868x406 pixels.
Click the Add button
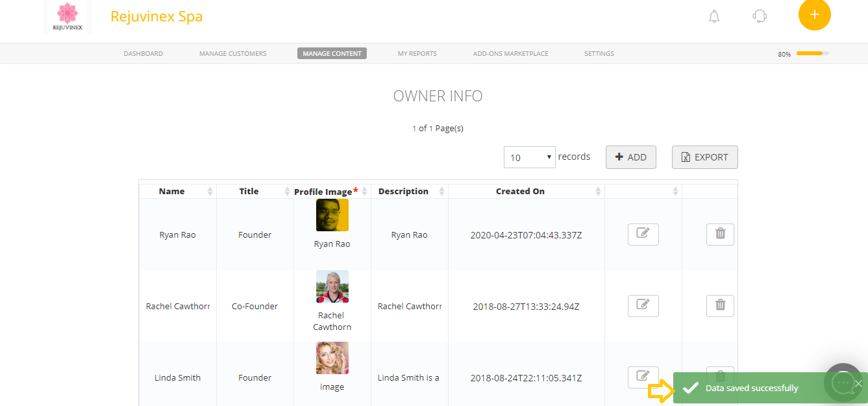631,157
